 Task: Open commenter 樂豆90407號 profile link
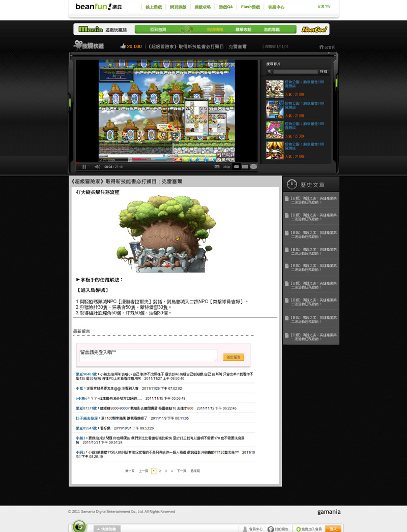point(86,374)
